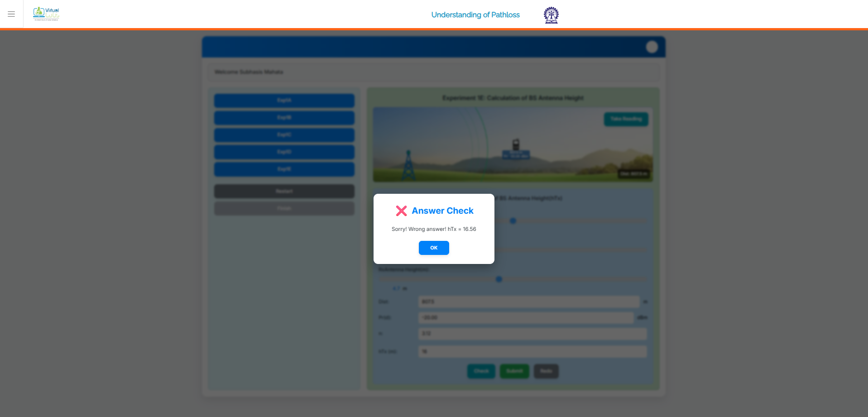Click the n input field showing 3.12

[532, 334]
